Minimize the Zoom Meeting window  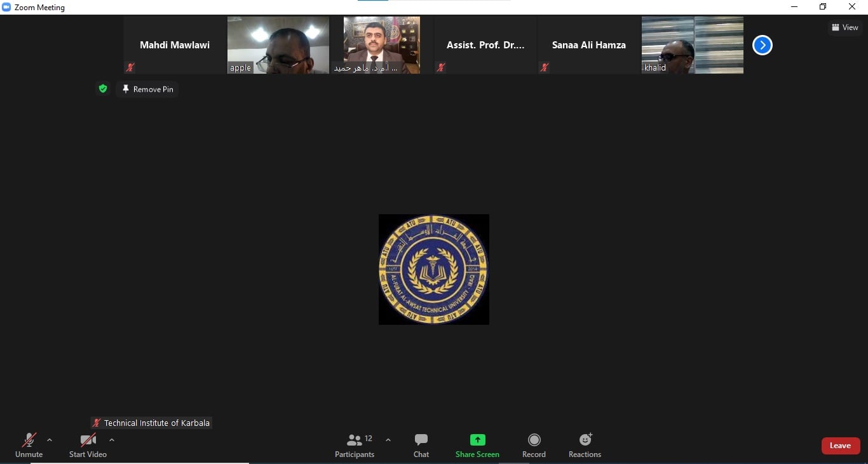(794, 7)
